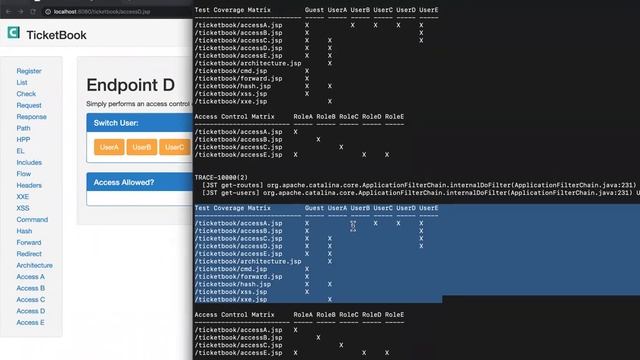
Task: Click highlighted /ticketbook/architecture.jsp row in terminal
Action: 417,262
